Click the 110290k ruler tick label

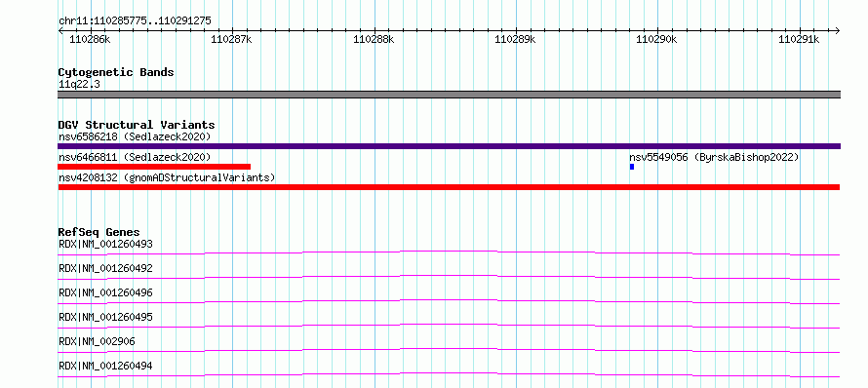657,39
